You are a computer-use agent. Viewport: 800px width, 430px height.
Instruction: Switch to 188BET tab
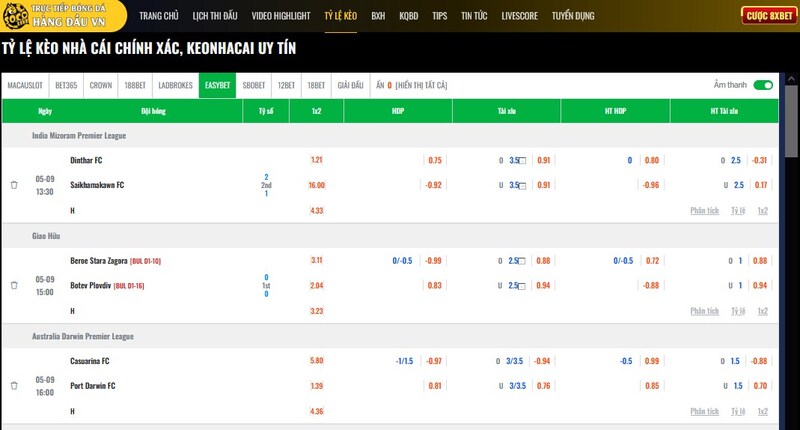[135, 85]
